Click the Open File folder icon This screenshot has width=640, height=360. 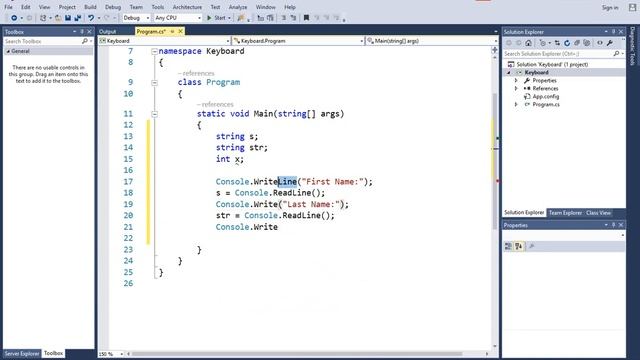[x=58, y=18]
